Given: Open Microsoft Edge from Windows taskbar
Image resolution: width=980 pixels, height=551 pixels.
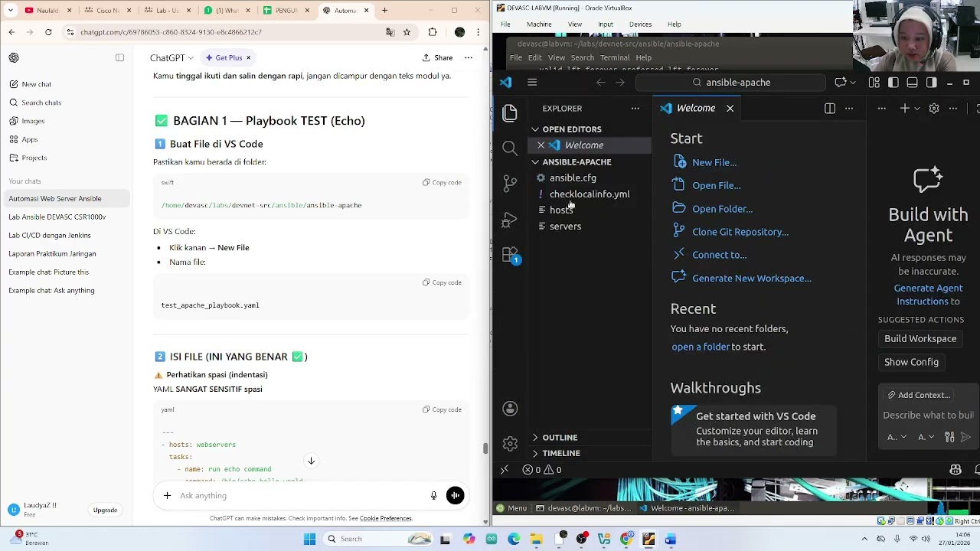Looking at the screenshot, I should click(x=514, y=540).
